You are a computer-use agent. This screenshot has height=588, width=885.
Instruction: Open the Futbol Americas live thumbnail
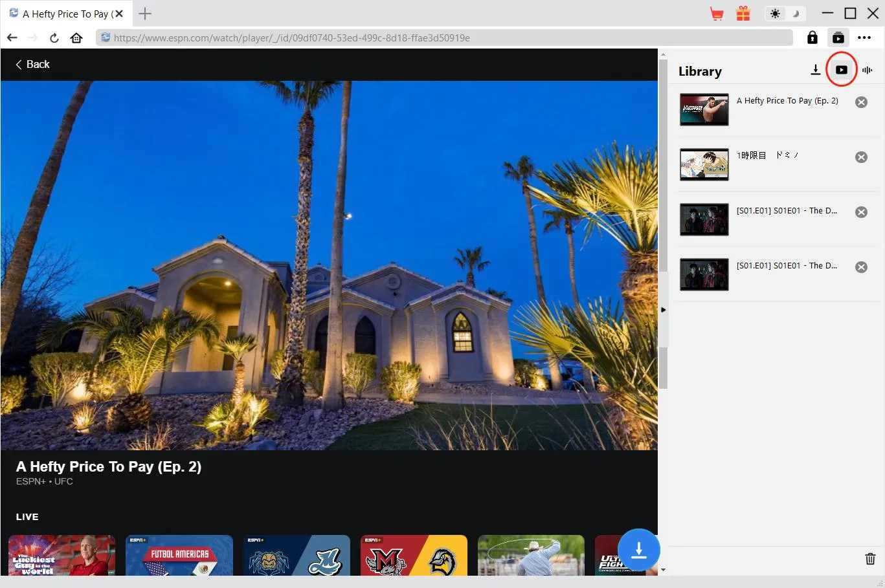[179, 555]
